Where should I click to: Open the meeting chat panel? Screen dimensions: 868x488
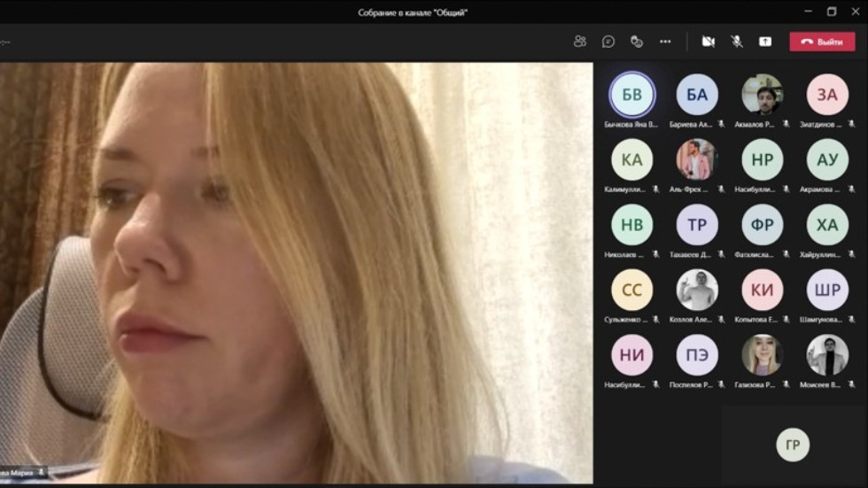[608, 42]
